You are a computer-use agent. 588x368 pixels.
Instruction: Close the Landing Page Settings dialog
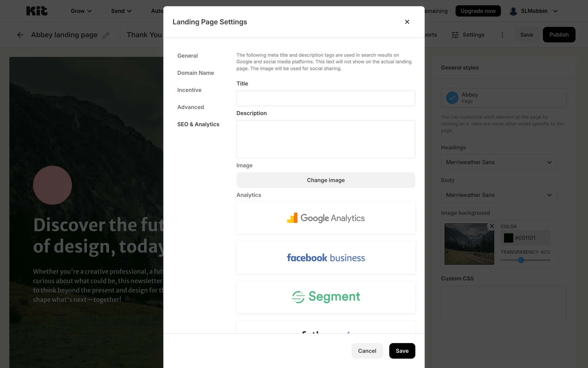[x=407, y=22]
